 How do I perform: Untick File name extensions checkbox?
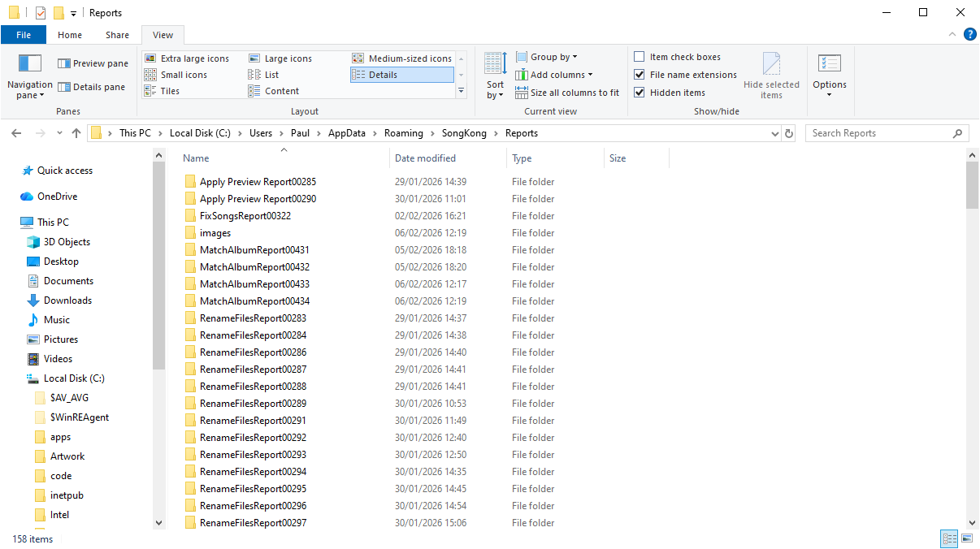point(640,75)
